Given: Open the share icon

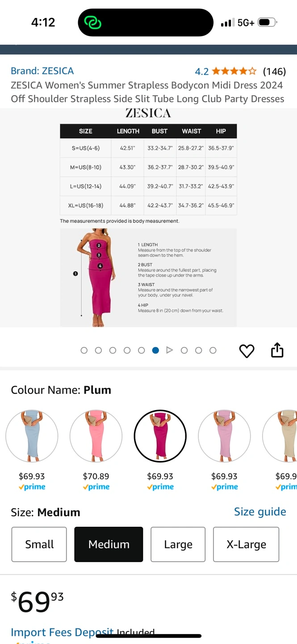Looking at the screenshot, I should [x=277, y=350].
